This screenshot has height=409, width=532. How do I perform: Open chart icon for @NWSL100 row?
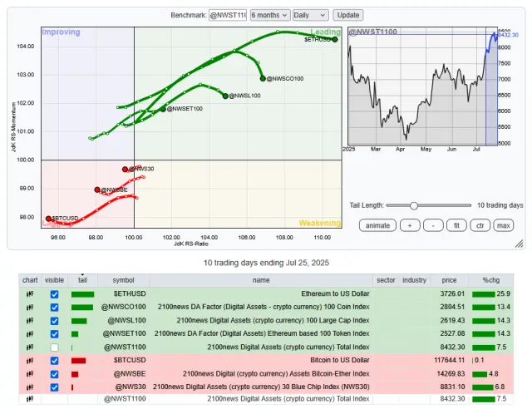[30, 321]
